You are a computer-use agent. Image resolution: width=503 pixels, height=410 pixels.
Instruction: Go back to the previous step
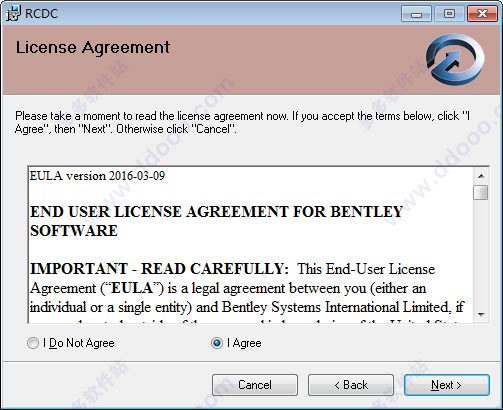click(x=351, y=385)
